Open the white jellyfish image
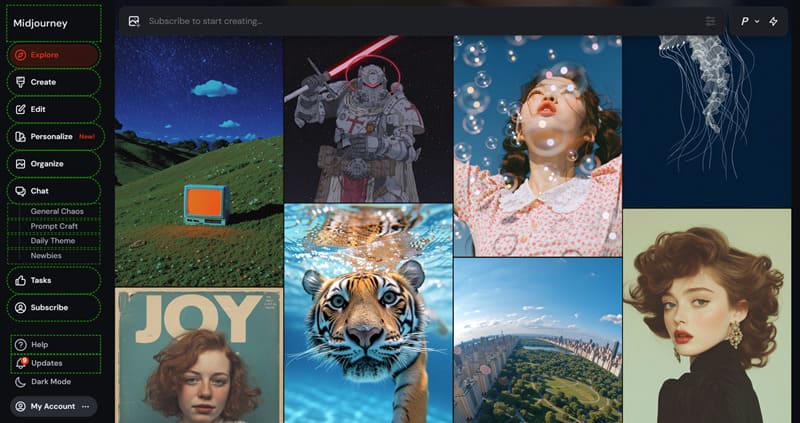This screenshot has height=423, width=800. pyautogui.click(x=707, y=121)
